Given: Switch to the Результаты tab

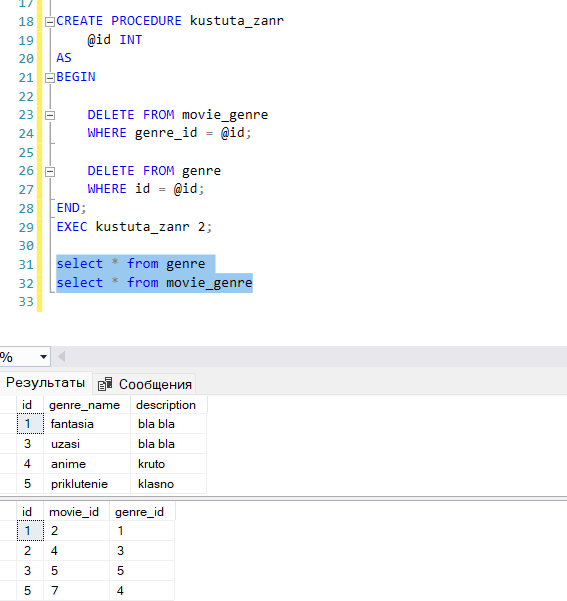Looking at the screenshot, I should coord(45,383).
